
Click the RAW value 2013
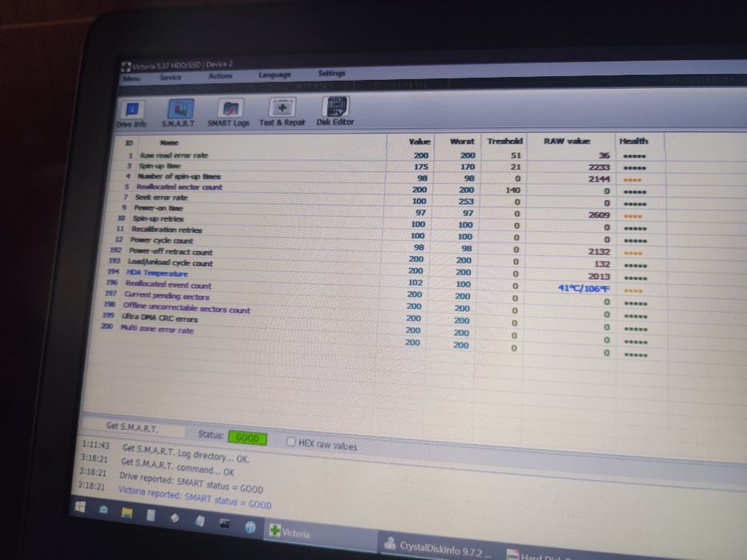599,276
